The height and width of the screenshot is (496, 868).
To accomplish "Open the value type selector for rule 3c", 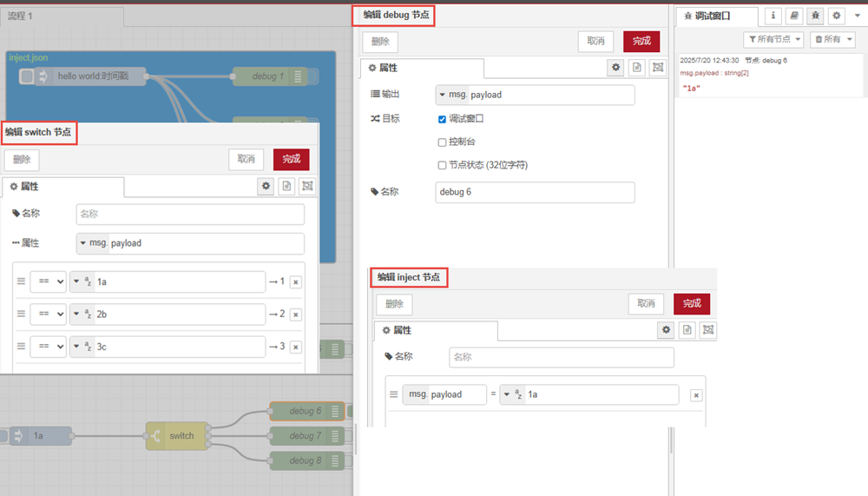I will [82, 347].
